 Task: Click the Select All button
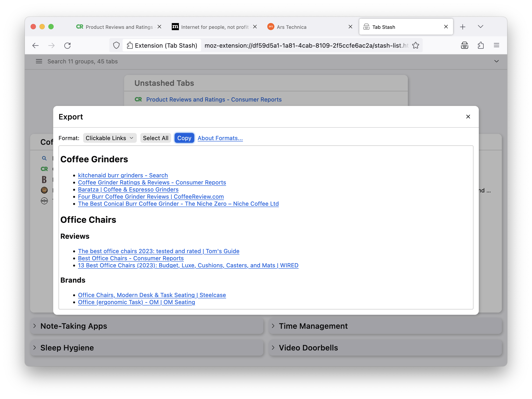(x=156, y=138)
